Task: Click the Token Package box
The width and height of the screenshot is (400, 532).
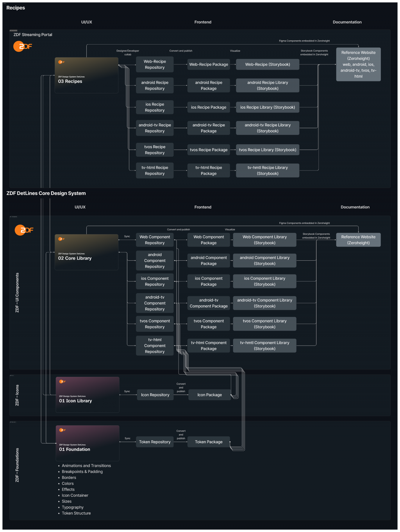Action: (x=209, y=442)
